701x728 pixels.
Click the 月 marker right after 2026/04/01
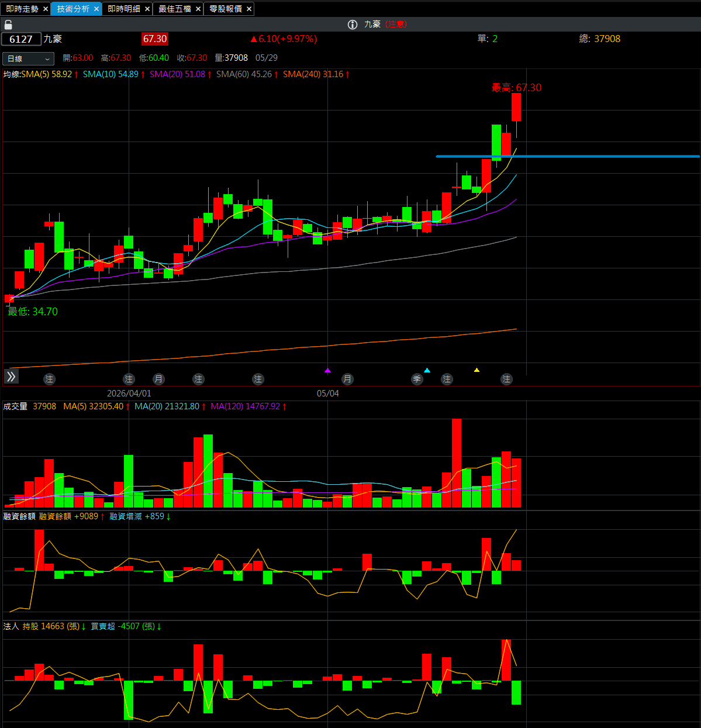tap(158, 379)
